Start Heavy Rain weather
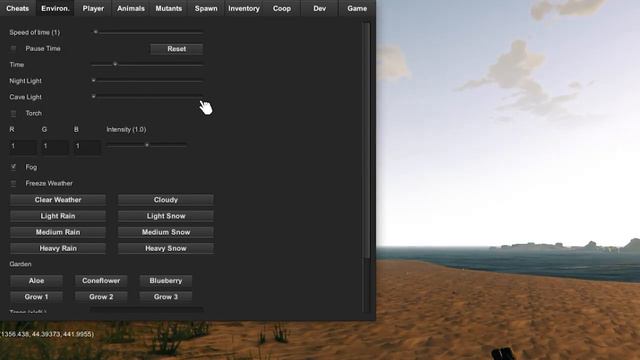Screen dimensions: 640x360 coord(58,248)
